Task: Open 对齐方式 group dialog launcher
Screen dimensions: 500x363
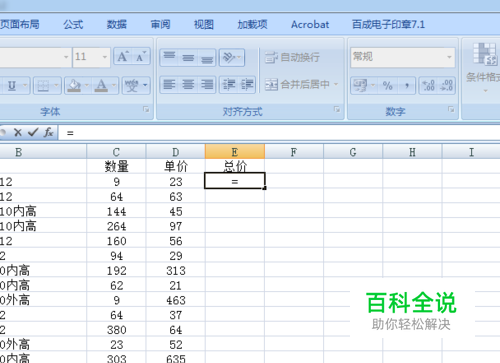Action: tap(337, 109)
